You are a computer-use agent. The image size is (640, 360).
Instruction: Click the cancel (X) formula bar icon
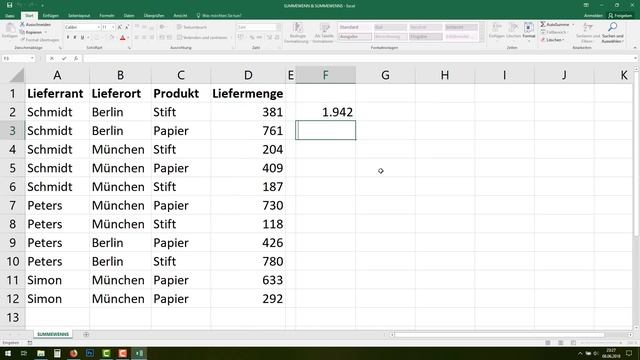52,58
